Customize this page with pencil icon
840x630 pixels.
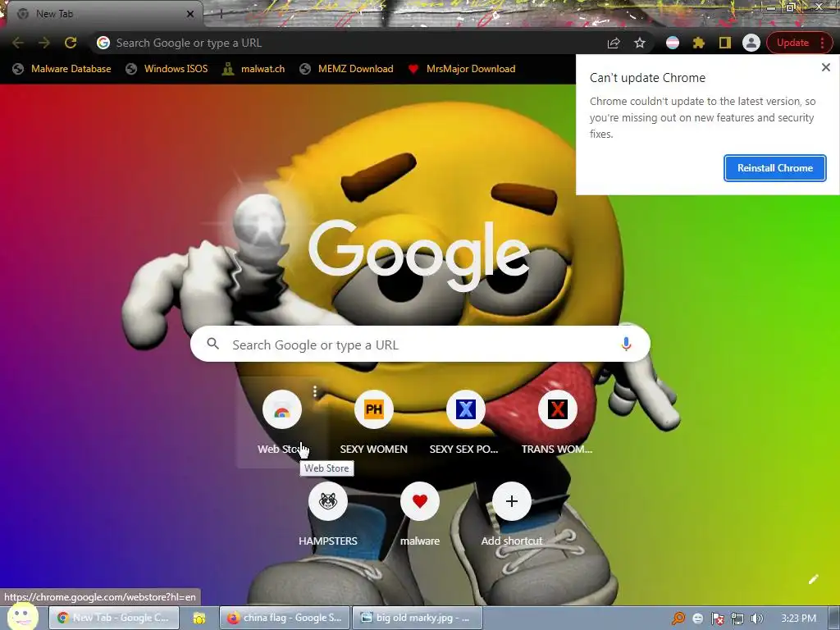pos(813,579)
